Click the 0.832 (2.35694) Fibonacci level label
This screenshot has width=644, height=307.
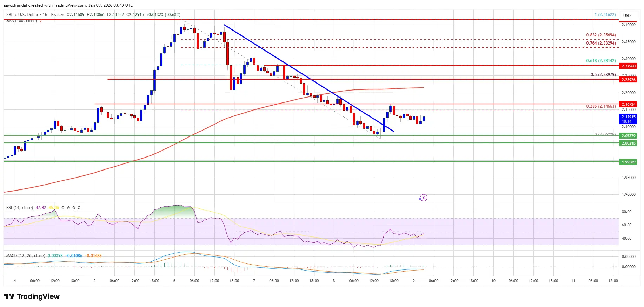click(600, 35)
